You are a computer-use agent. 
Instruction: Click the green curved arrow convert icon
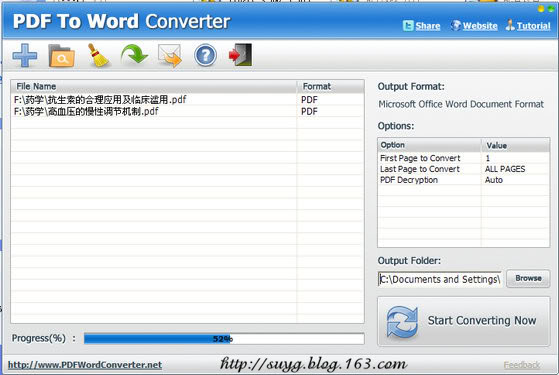(134, 55)
